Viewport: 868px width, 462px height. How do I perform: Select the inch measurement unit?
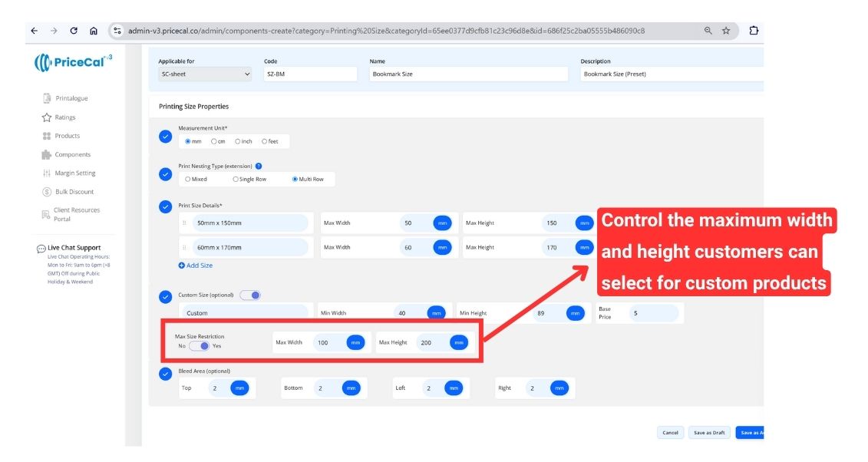click(x=239, y=141)
